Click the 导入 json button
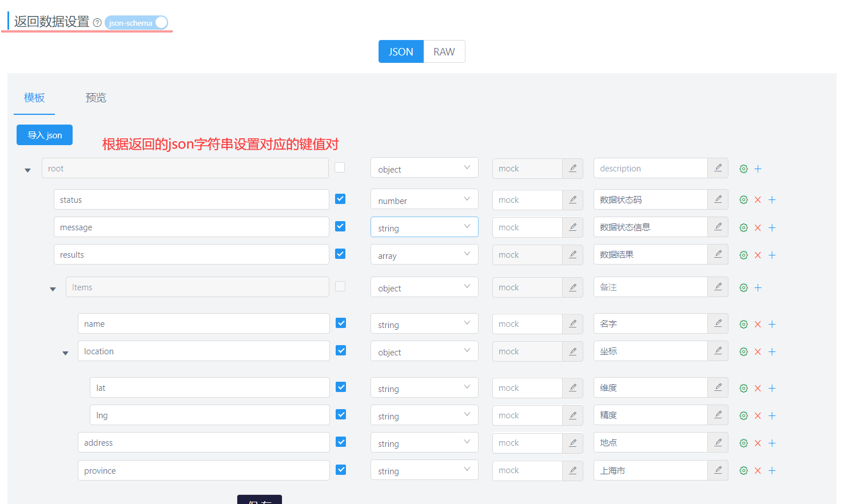 pos(45,135)
